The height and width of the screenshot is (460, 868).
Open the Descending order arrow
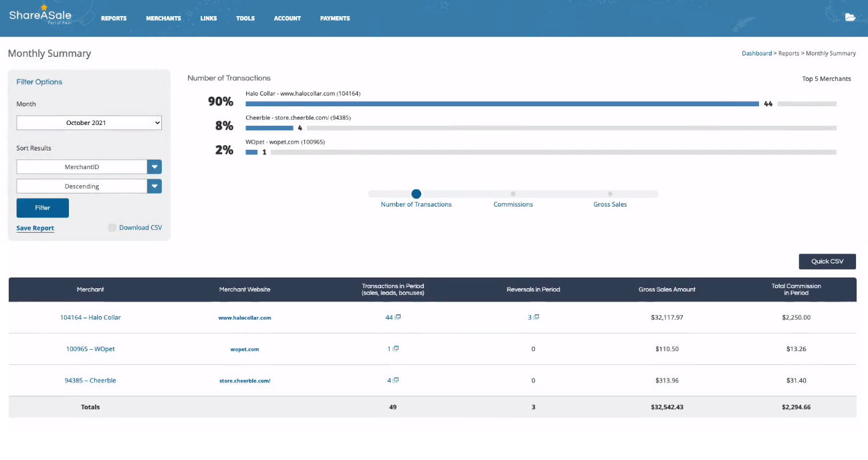154,187
